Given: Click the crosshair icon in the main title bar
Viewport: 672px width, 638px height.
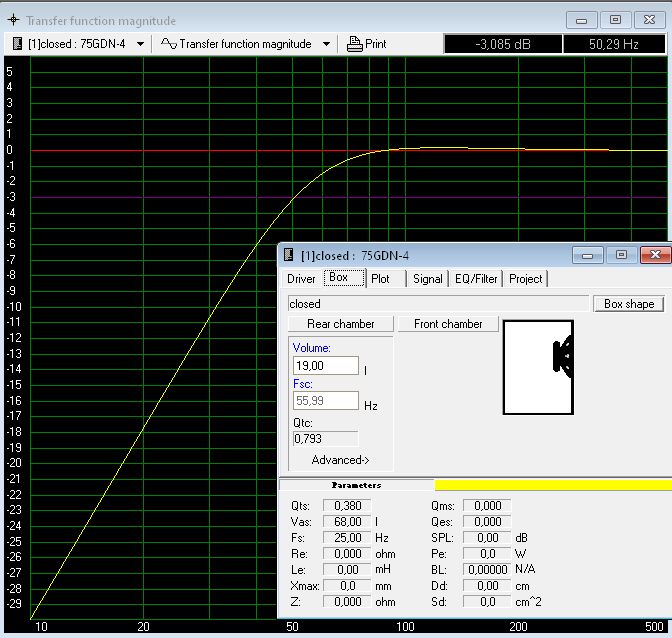Looking at the screenshot, I should (13, 20).
